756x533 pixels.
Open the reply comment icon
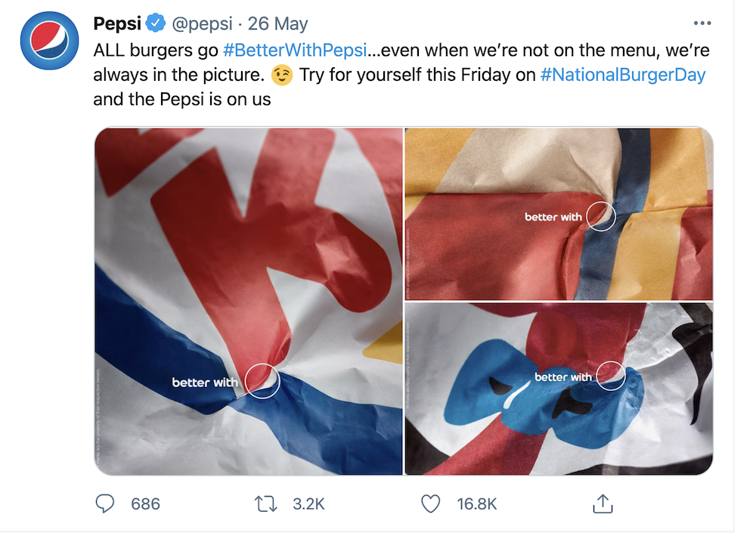coord(105,504)
